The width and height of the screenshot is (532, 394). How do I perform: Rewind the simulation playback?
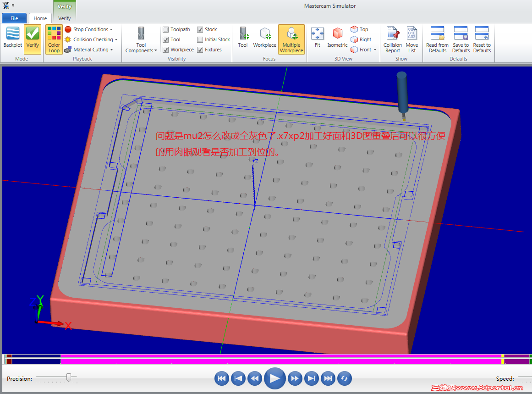click(x=255, y=378)
